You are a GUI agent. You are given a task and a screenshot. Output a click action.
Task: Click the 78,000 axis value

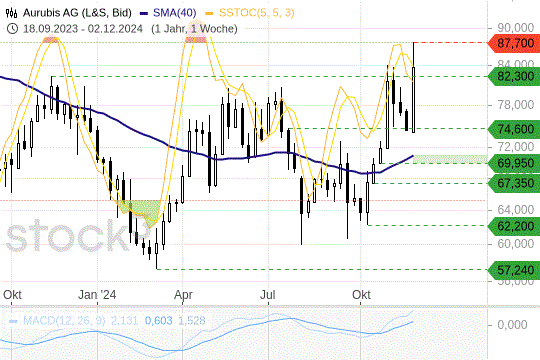click(516, 105)
